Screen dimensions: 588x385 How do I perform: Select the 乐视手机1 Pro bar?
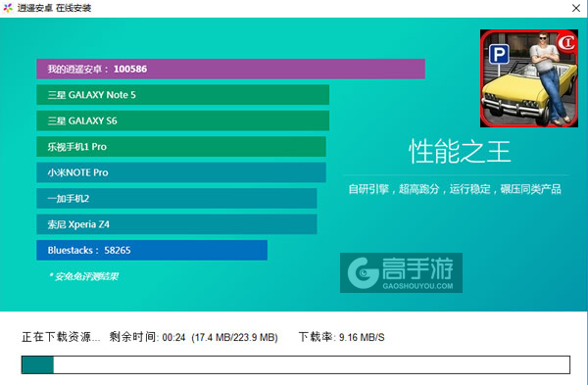pos(181,146)
